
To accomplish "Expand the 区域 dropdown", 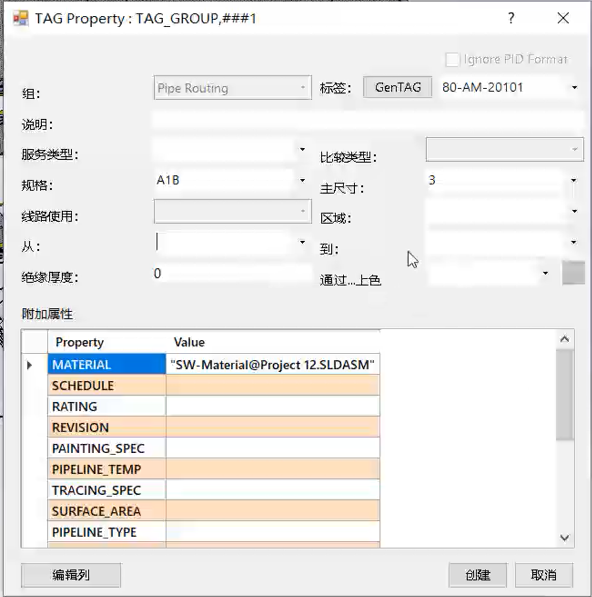I will coord(574,211).
